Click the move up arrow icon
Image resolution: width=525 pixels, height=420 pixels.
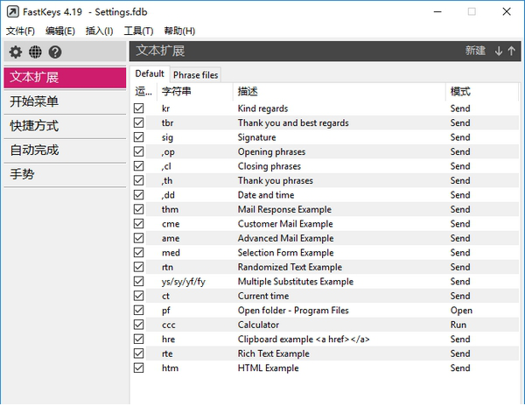(x=511, y=51)
